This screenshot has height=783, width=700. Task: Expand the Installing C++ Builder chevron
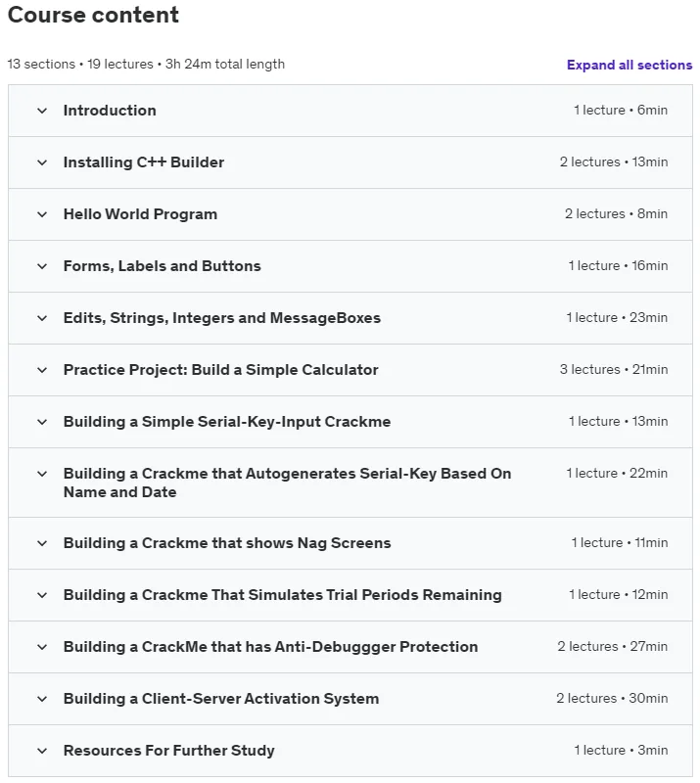[42, 162]
